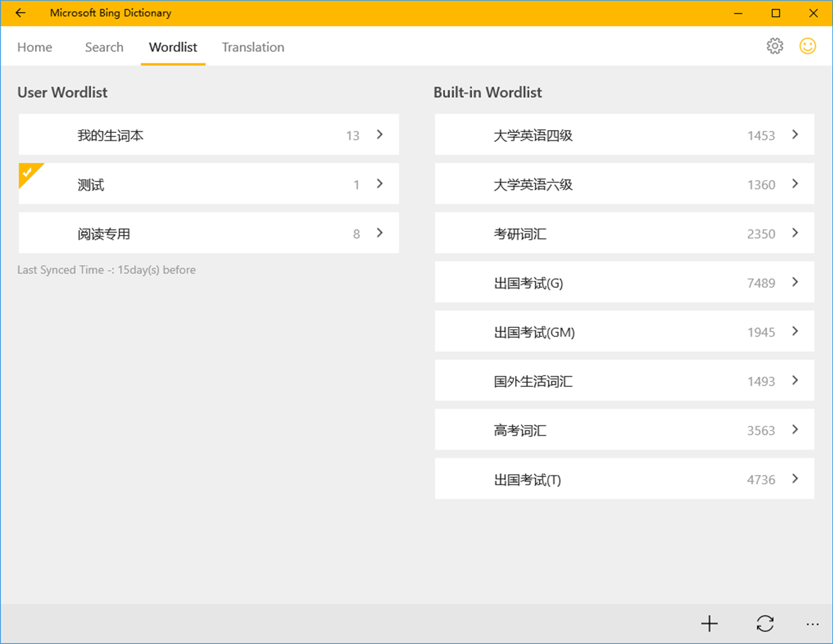The width and height of the screenshot is (833, 644).
Task: Expand the 大学英语四级 wordlist chevron
Action: coord(795,135)
